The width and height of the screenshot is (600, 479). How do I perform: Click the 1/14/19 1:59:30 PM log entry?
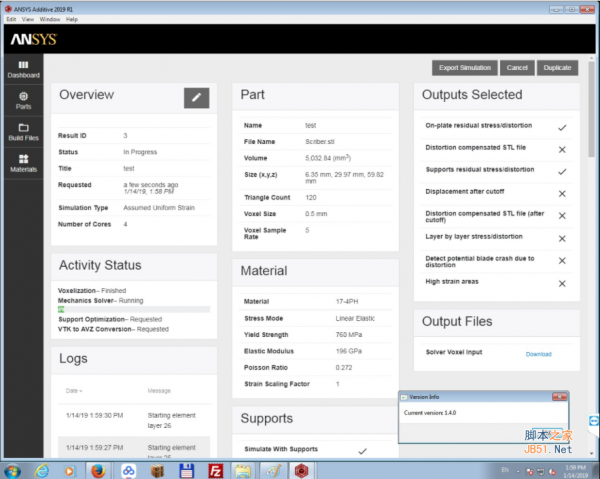(134, 420)
